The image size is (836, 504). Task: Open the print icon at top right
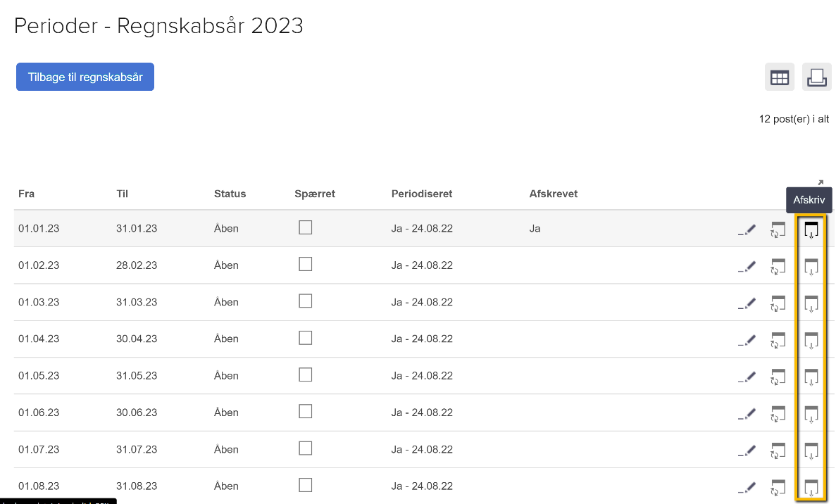816,76
